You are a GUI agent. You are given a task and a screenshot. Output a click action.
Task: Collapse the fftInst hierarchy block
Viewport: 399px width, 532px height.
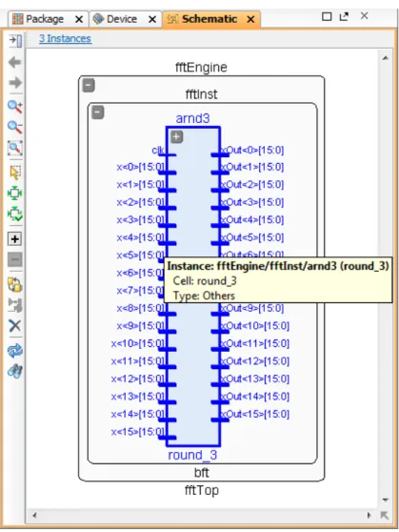tap(98, 113)
